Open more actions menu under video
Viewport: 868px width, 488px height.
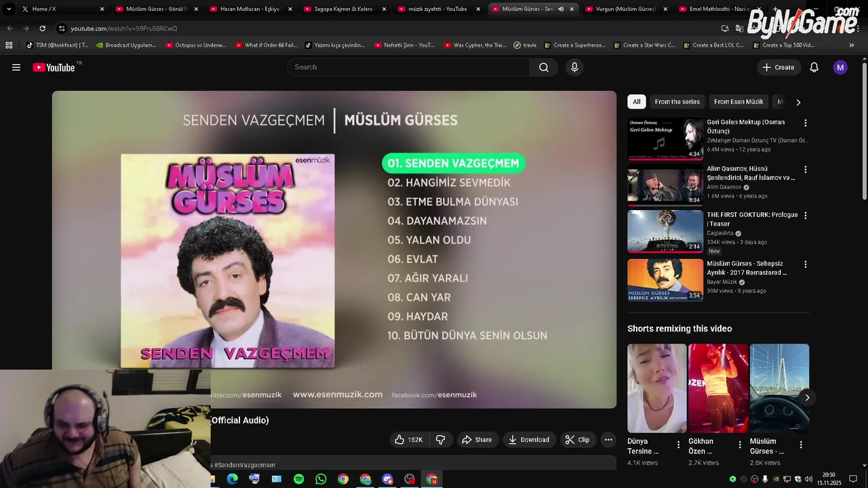[x=608, y=440]
